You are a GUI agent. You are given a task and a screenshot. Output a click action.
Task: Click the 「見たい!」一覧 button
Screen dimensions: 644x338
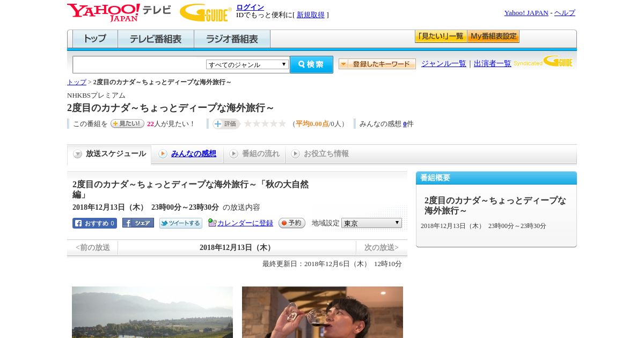441,36
